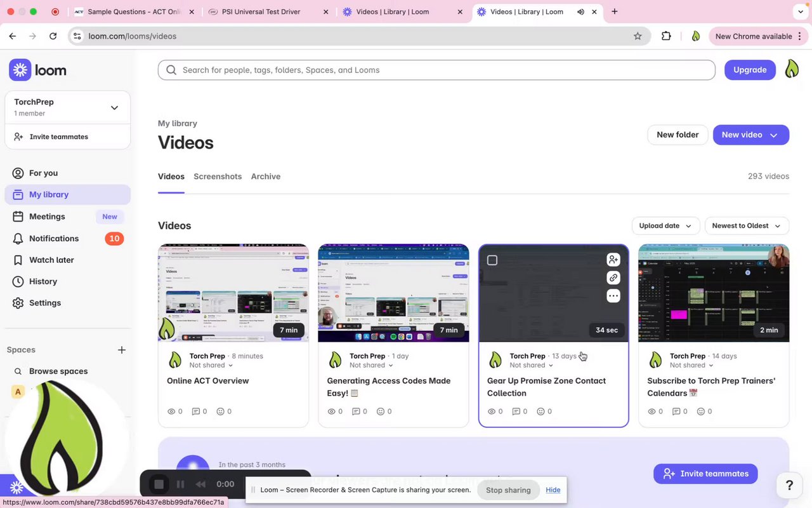Image resolution: width=812 pixels, height=508 pixels.
Task: Select My library in sidebar
Action: (x=67, y=195)
